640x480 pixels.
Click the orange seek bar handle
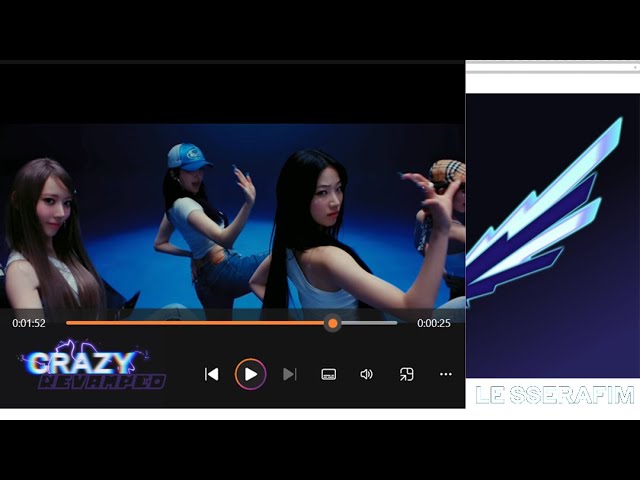(332, 323)
